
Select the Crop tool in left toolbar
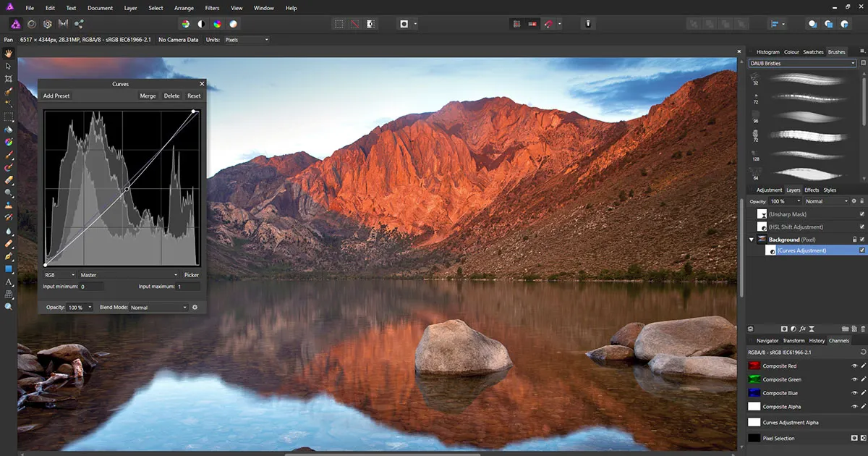coord(9,78)
